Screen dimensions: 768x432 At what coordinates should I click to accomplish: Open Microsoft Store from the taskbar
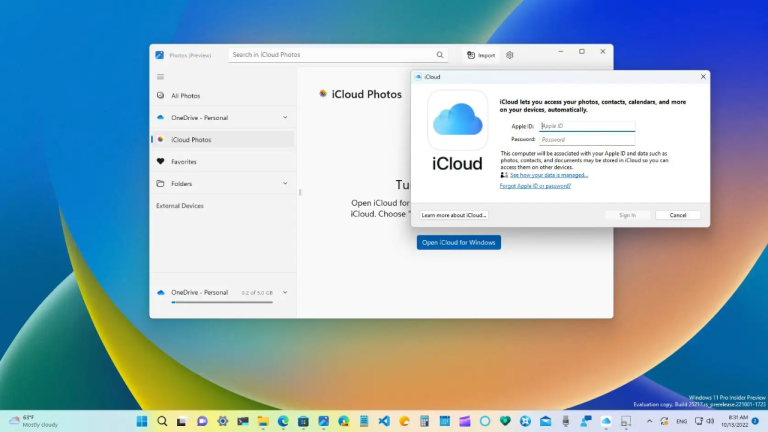coord(303,421)
